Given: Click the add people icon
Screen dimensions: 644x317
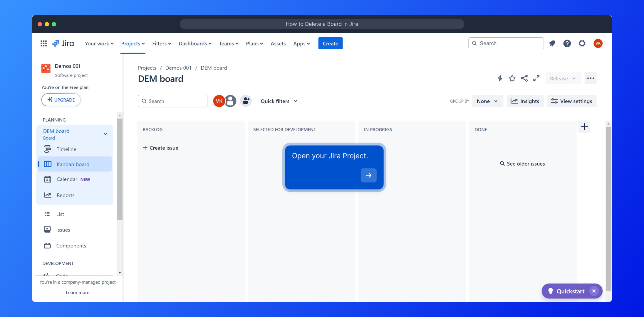Looking at the screenshot, I should pos(246,101).
